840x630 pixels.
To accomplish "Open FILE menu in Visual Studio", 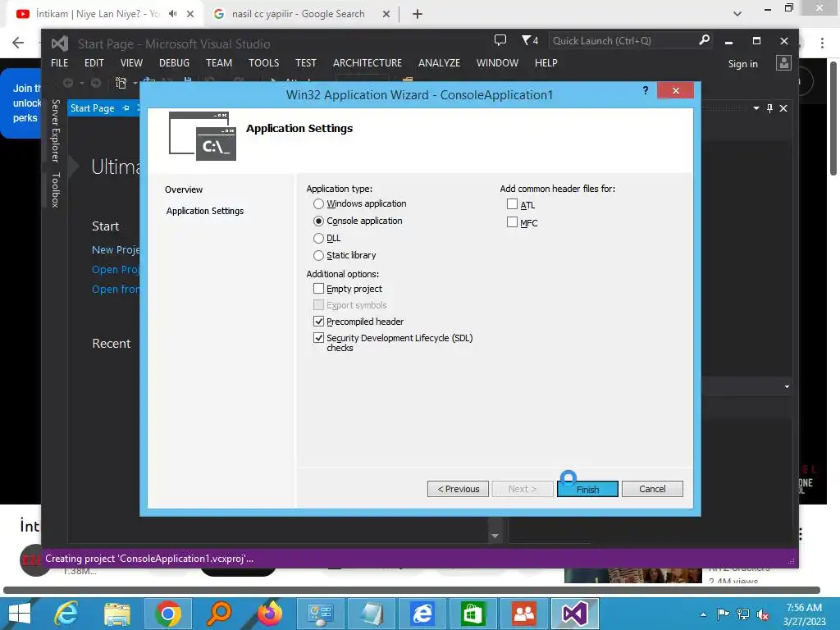I will point(59,63).
